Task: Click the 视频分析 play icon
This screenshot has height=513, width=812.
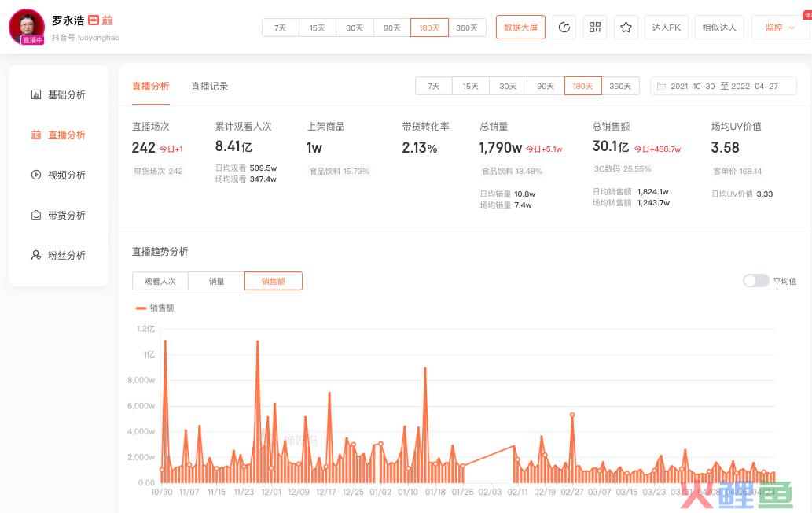Action: (35, 175)
